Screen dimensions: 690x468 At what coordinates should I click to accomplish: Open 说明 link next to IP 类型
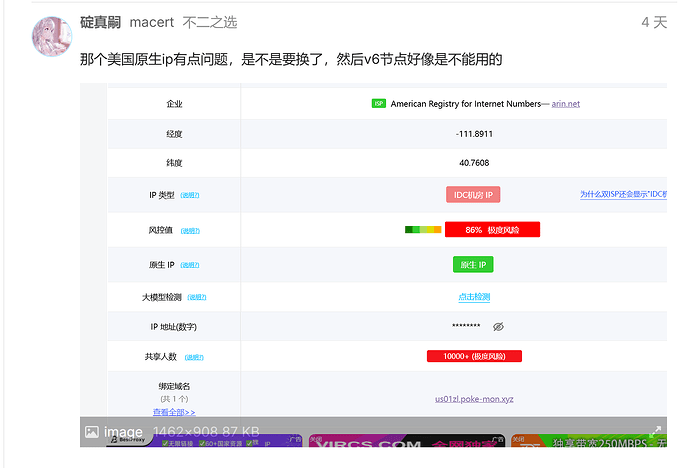point(190,195)
